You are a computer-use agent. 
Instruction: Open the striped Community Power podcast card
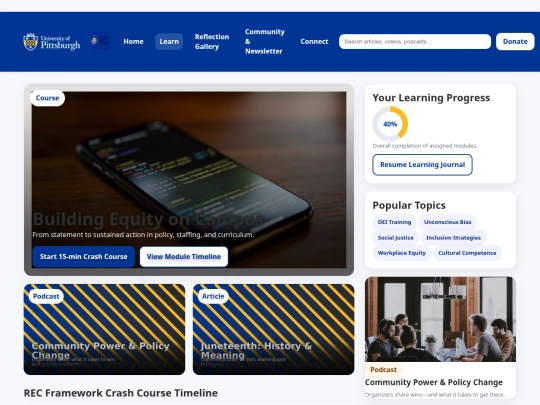coord(104,329)
